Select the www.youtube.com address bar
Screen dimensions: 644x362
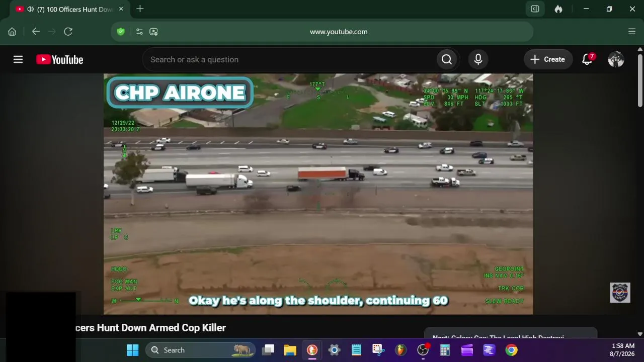tap(339, 32)
